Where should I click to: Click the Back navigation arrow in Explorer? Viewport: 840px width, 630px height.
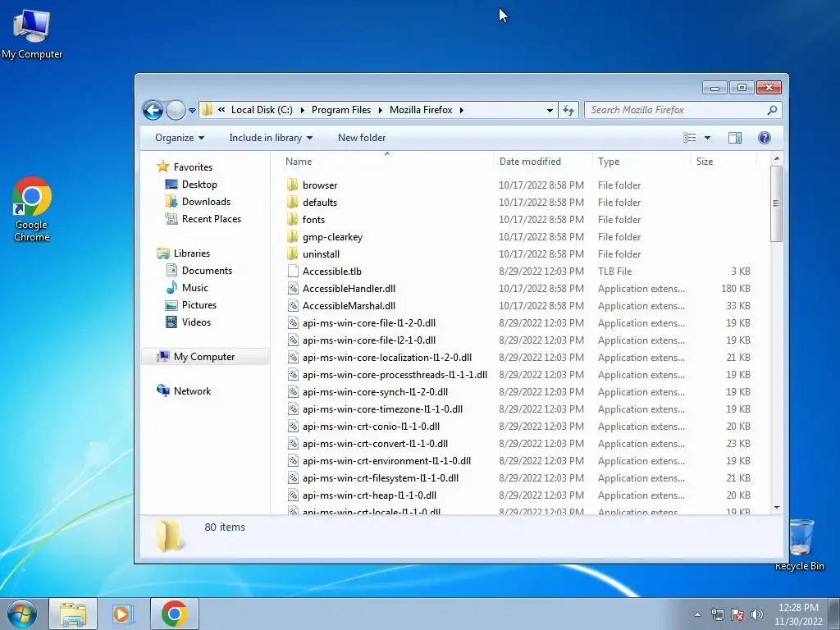153,111
